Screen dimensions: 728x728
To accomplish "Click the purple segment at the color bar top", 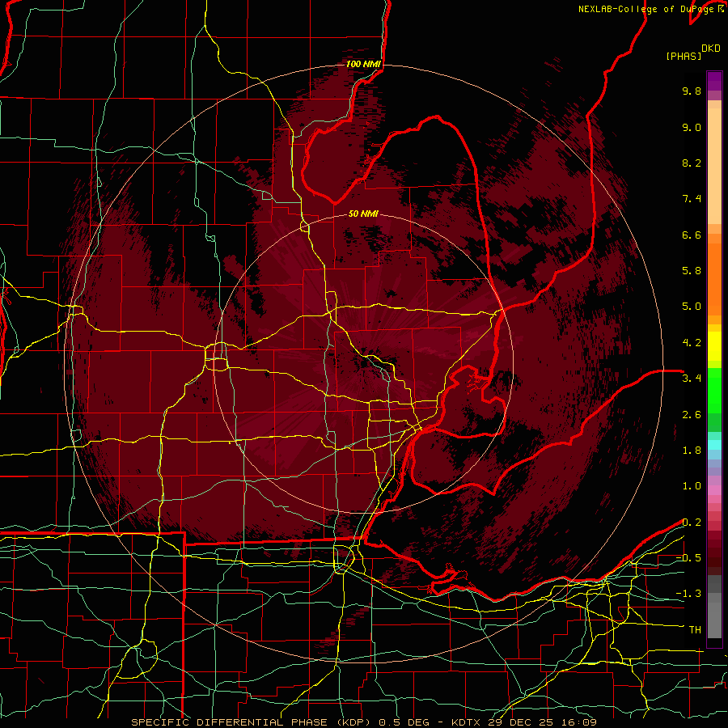I will (714, 81).
